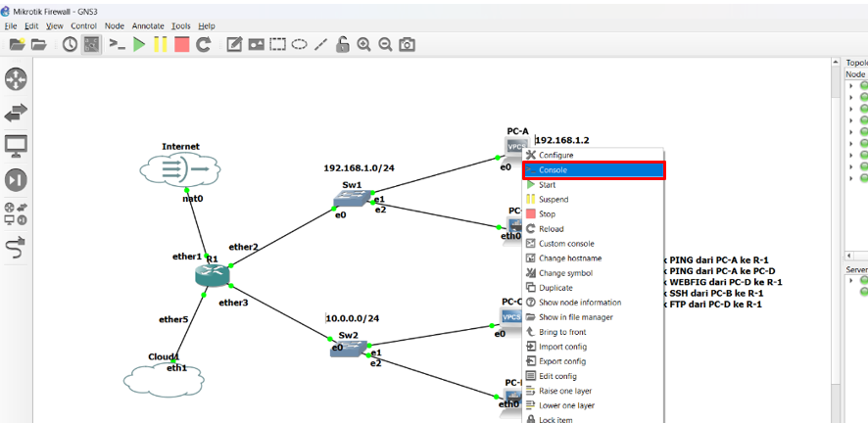Click the red Stop all nodes icon
This screenshot has height=423, width=868.
click(x=181, y=44)
